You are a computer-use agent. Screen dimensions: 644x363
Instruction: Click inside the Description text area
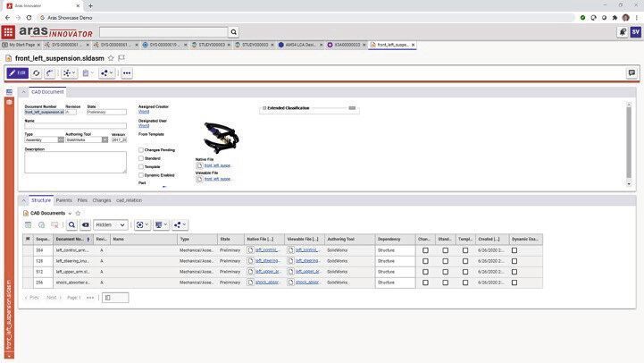pyautogui.click(x=76, y=162)
